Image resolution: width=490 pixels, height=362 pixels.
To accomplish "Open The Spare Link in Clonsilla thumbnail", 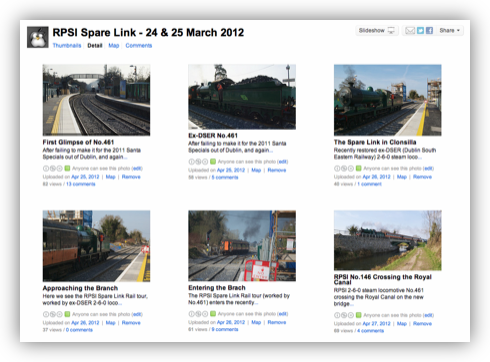I will tap(388, 100).
